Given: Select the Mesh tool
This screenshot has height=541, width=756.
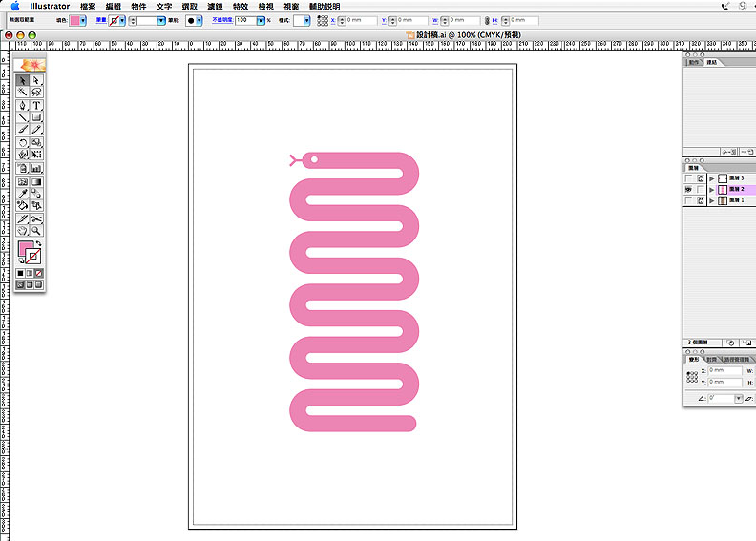Looking at the screenshot, I should click(22, 181).
